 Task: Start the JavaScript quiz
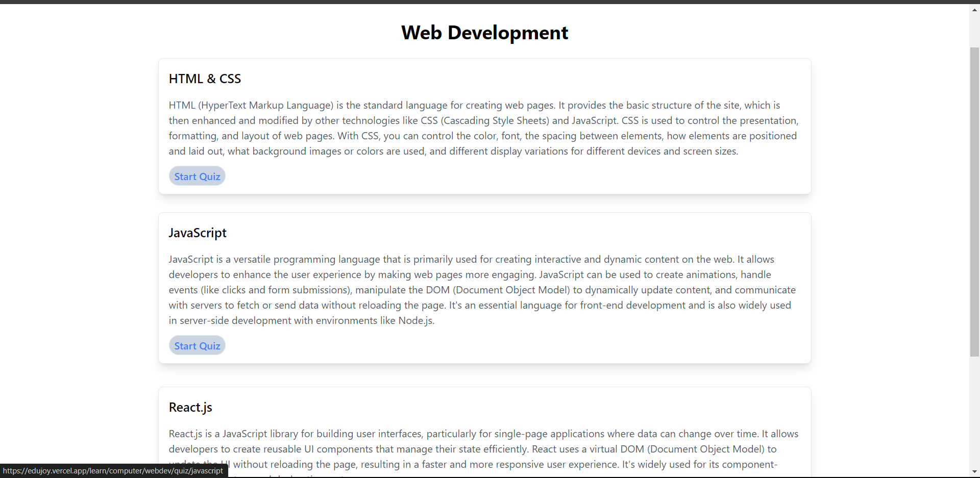pyautogui.click(x=197, y=345)
